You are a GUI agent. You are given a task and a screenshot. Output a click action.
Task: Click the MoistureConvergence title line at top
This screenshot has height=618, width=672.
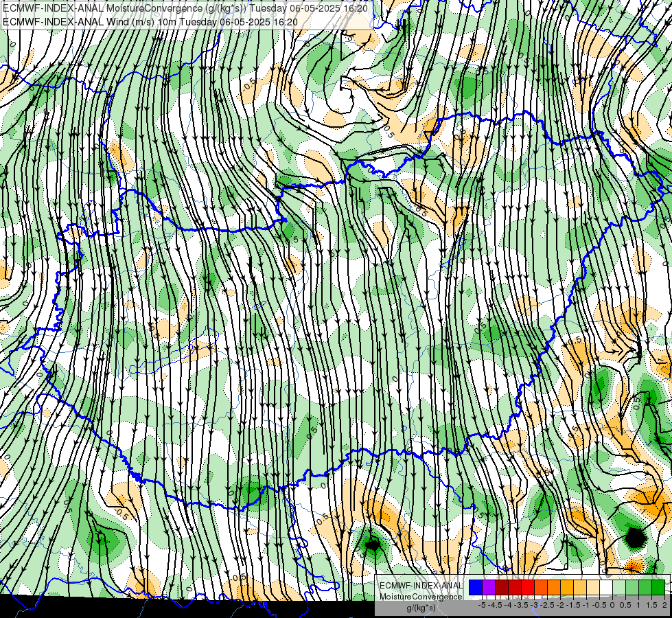(x=185, y=8)
